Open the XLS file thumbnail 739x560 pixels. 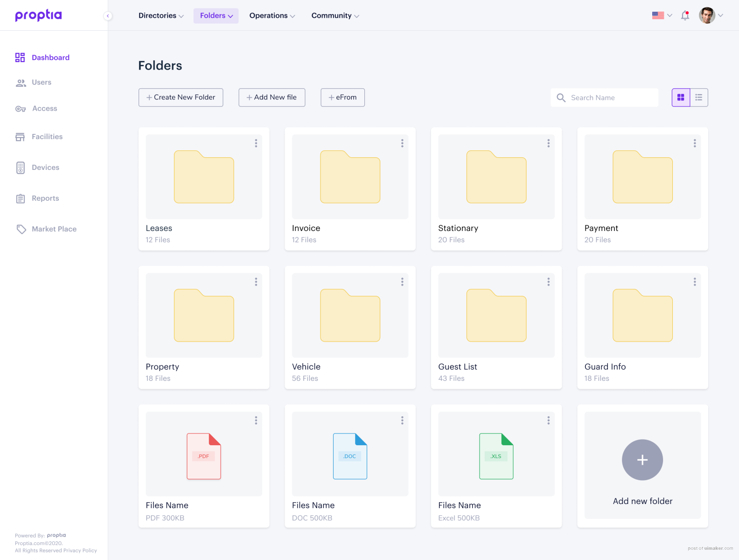click(496, 454)
